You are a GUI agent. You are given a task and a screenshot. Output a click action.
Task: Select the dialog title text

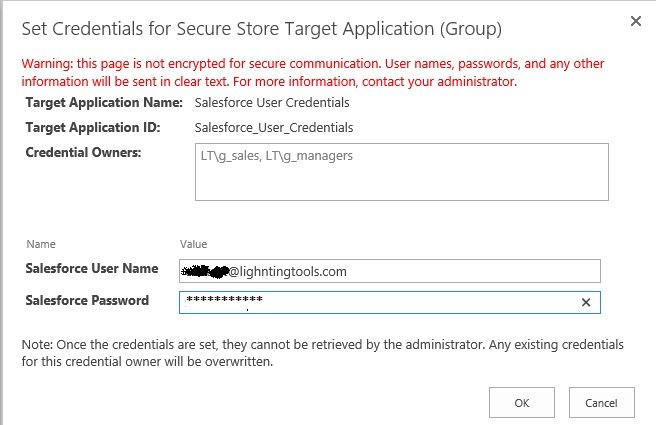click(261, 29)
